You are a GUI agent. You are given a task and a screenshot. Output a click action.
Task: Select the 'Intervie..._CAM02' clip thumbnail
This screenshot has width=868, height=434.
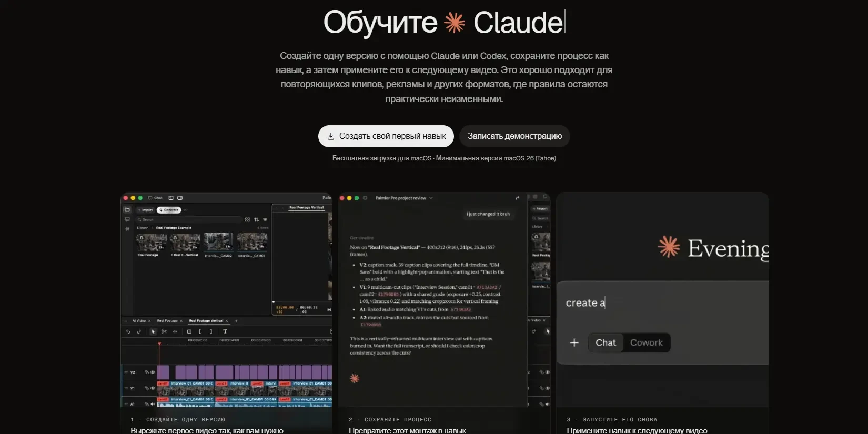(x=218, y=243)
